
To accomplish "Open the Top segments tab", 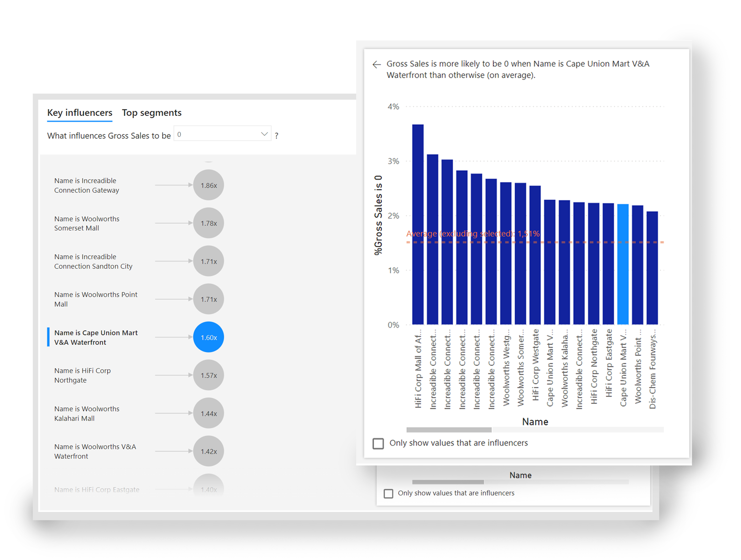I will (x=152, y=113).
